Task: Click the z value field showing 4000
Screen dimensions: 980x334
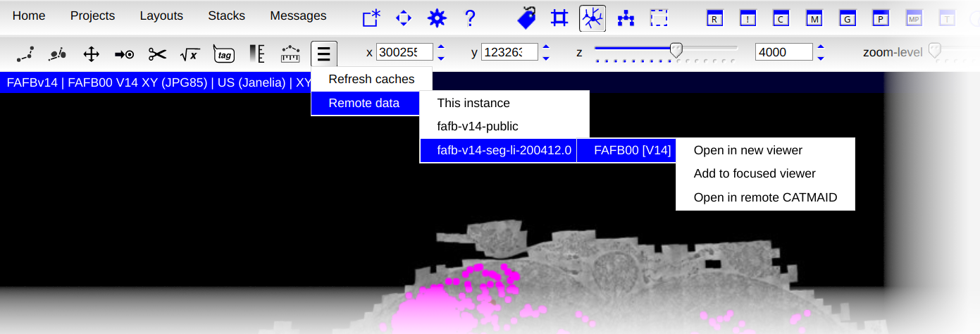Action: coord(783,52)
